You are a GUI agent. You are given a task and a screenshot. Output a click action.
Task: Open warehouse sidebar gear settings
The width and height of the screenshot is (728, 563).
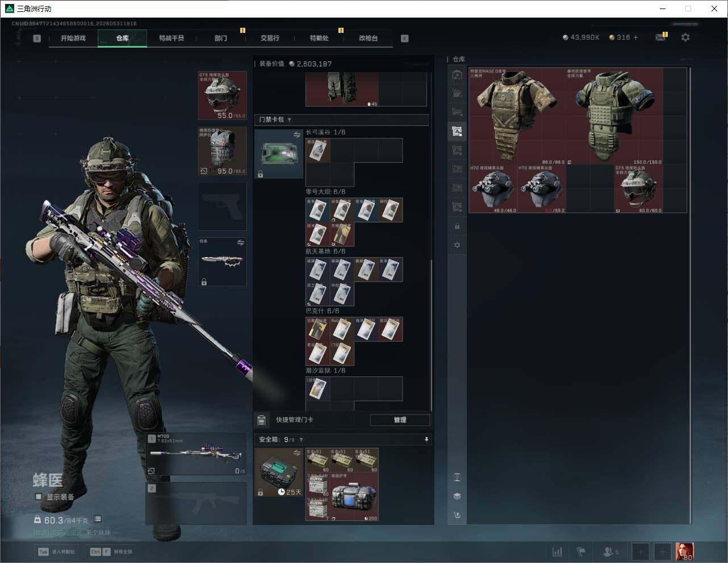tap(457, 245)
